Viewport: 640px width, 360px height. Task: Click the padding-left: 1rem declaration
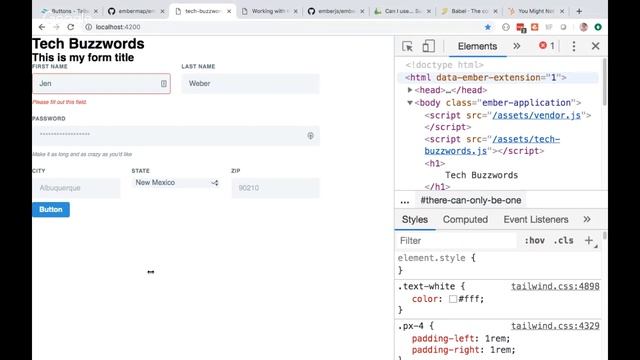(461, 338)
